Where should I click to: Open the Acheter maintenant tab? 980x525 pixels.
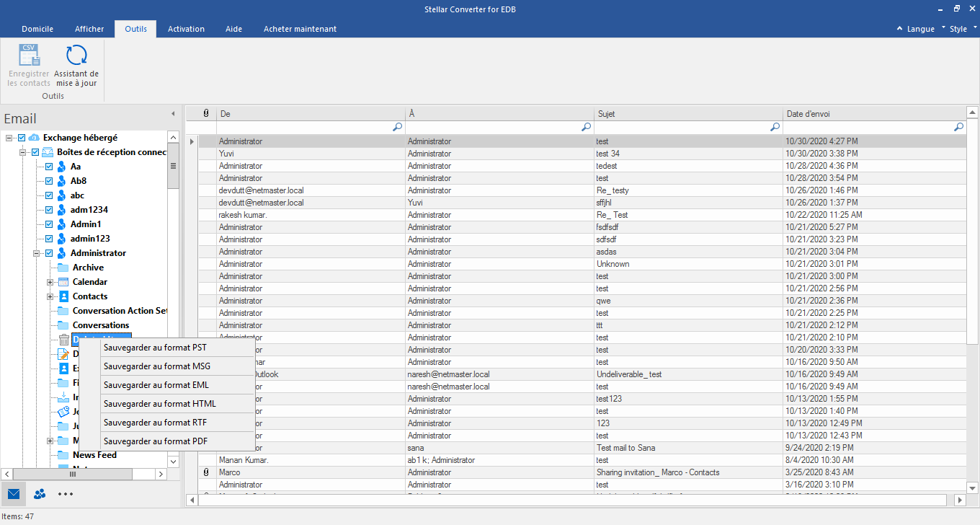(x=300, y=29)
